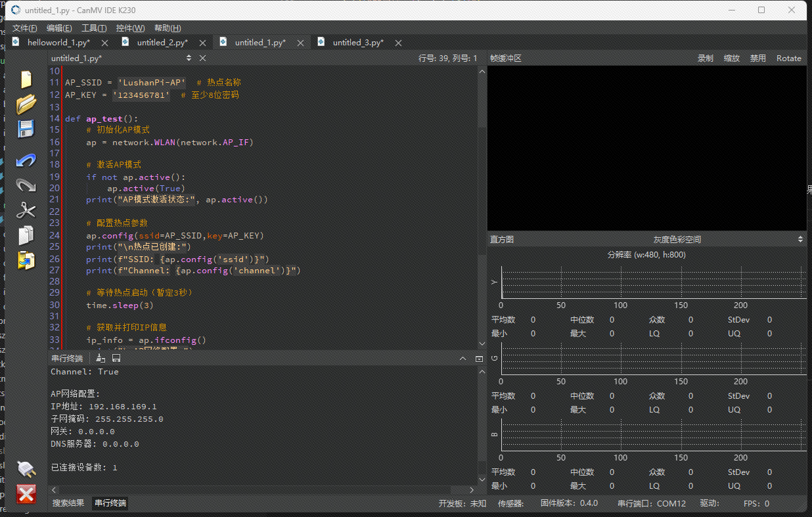Close the untitled_2.py tab
The width and height of the screenshot is (812, 517).
coord(202,43)
